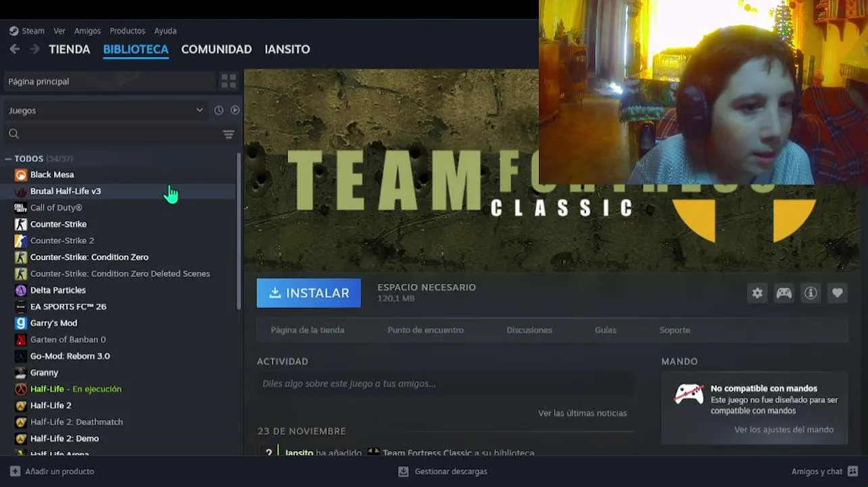Click the Black Mesa game icon
Screen dimensions: 868x487
coord(21,175)
